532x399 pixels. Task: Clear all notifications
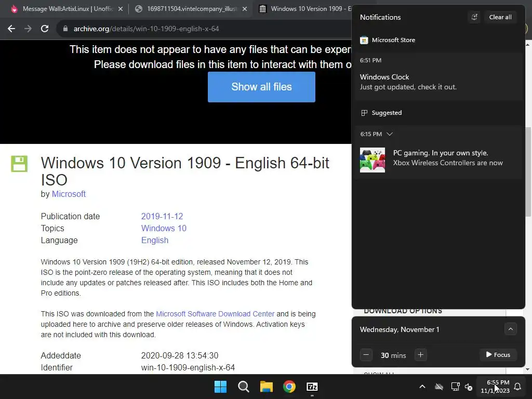tap(500, 17)
